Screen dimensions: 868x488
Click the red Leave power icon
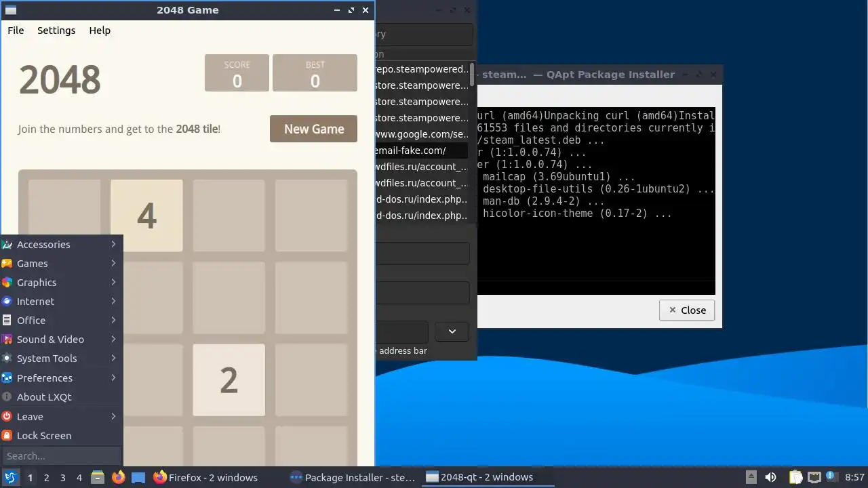coord(7,417)
